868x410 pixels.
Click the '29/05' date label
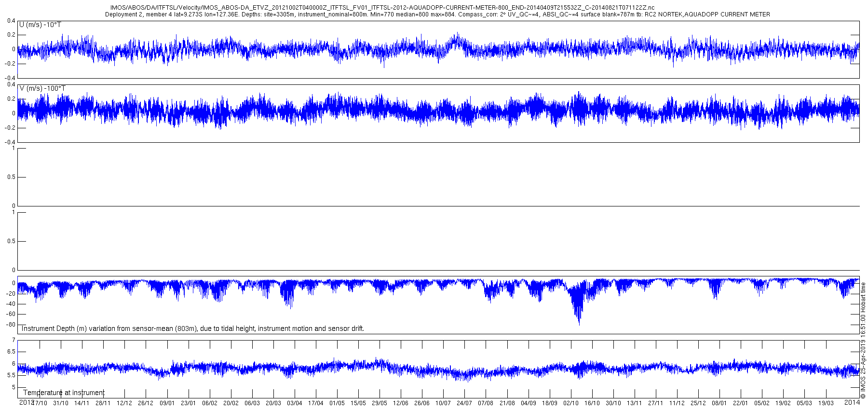[380, 403]
